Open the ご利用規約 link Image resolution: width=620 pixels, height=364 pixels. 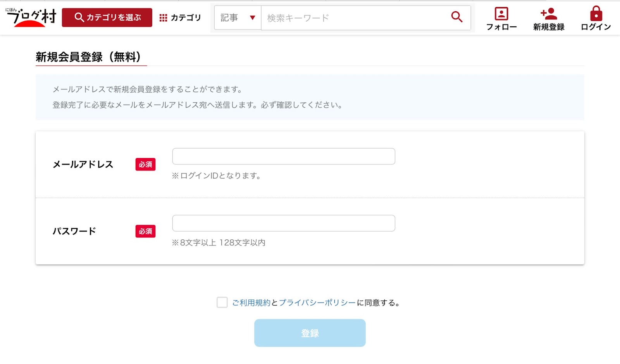(x=251, y=303)
